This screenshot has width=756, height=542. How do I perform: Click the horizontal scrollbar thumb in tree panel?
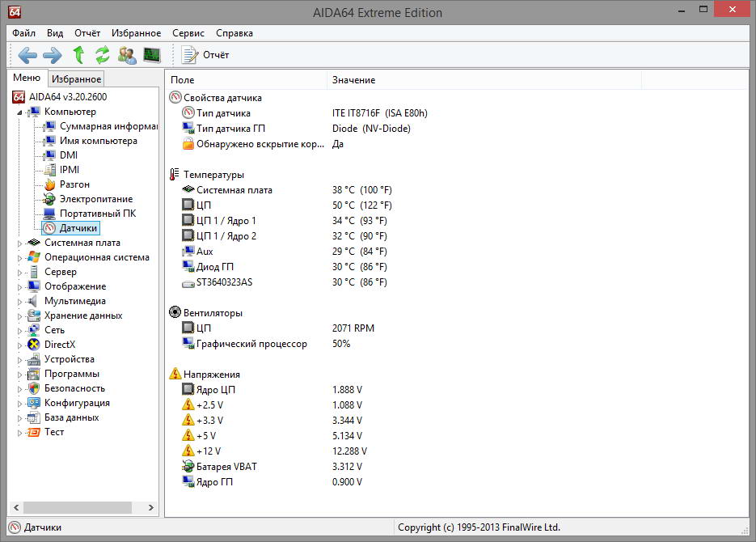(78, 507)
